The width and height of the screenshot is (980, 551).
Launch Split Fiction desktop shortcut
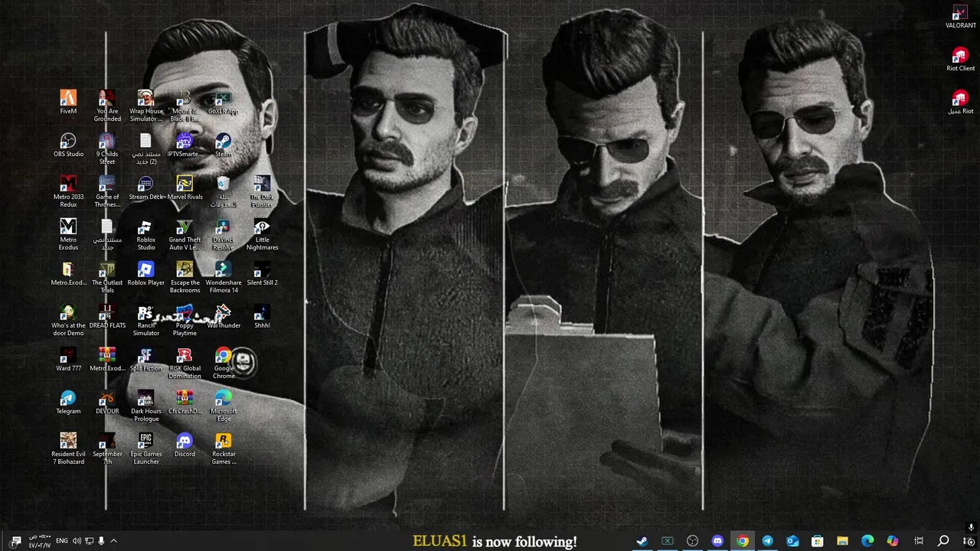145,360
